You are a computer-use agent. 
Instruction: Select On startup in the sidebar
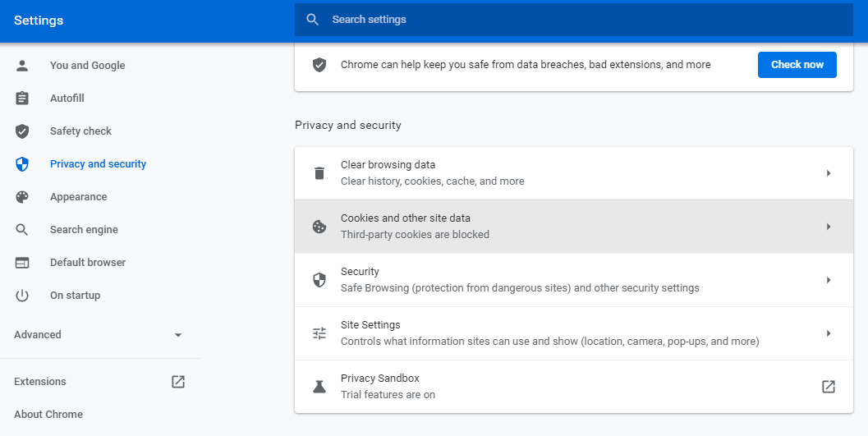click(x=75, y=296)
